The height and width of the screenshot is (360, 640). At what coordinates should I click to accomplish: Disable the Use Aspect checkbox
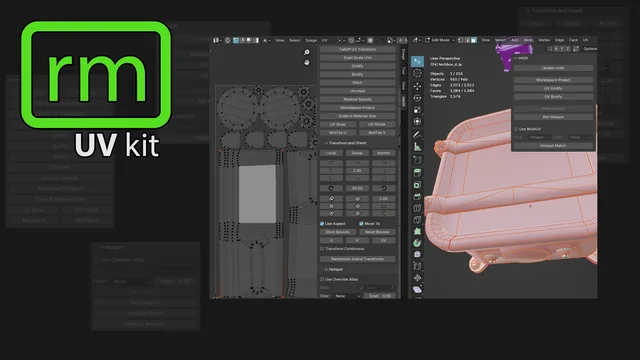tap(322, 224)
